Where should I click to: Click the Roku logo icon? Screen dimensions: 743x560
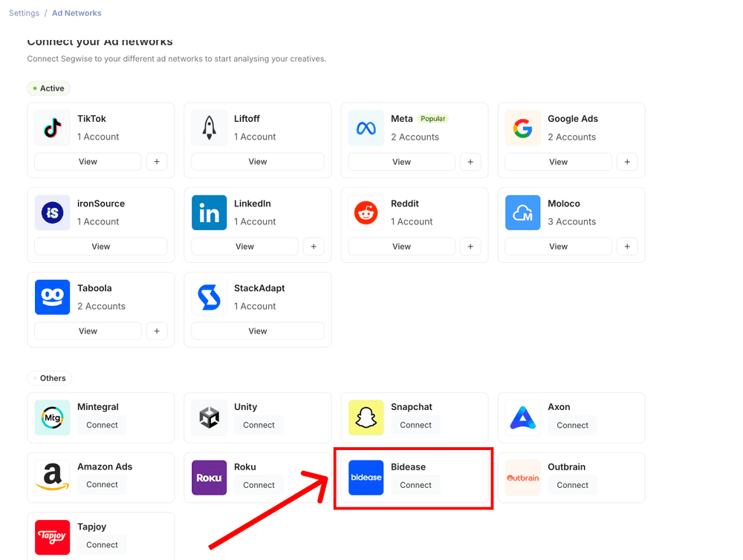tap(209, 478)
